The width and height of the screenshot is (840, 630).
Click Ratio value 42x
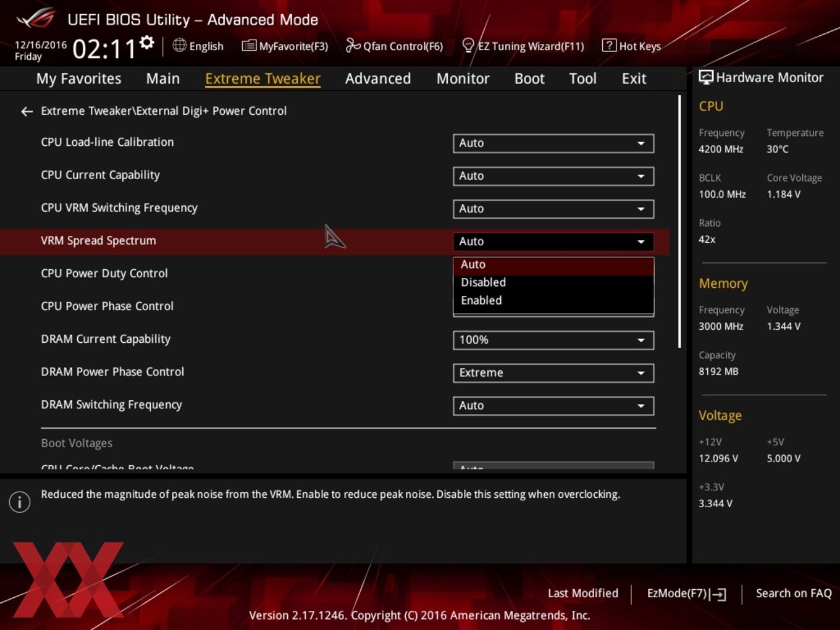coord(707,240)
